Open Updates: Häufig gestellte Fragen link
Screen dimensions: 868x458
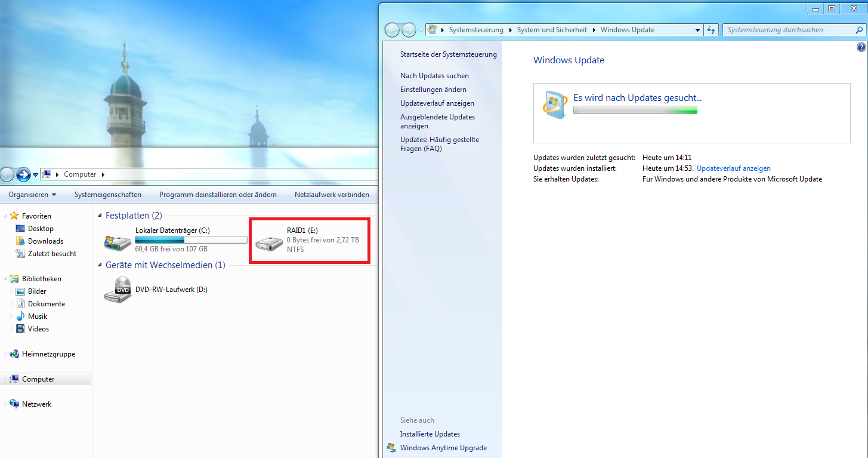click(x=440, y=144)
